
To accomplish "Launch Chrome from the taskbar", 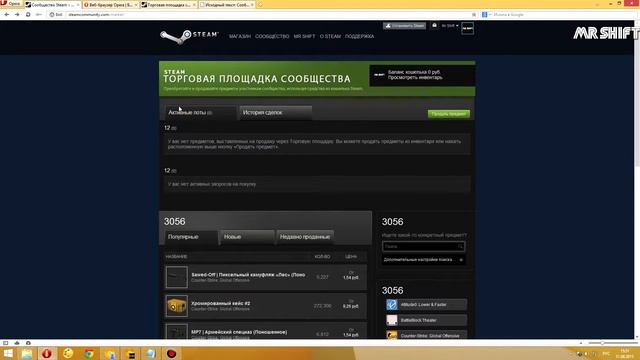I will [89, 353].
